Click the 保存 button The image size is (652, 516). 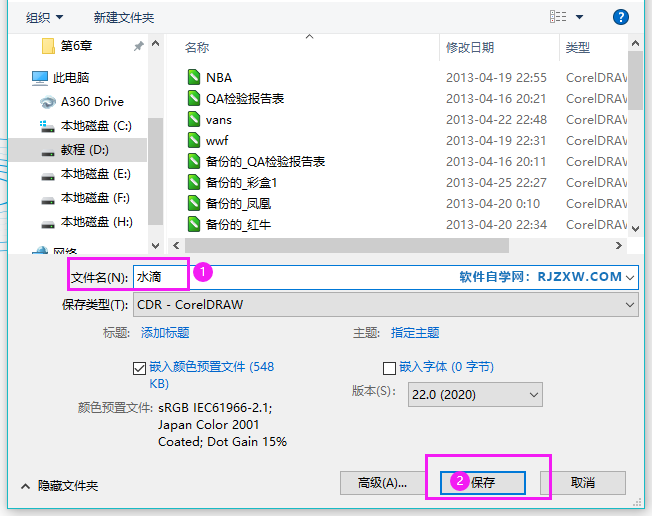point(483,482)
